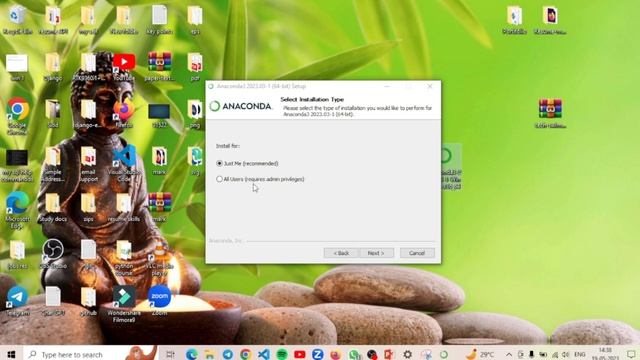This screenshot has width=640, height=360.
Task: Open Google Chrome desktop shortcut
Action: [x=17, y=116]
